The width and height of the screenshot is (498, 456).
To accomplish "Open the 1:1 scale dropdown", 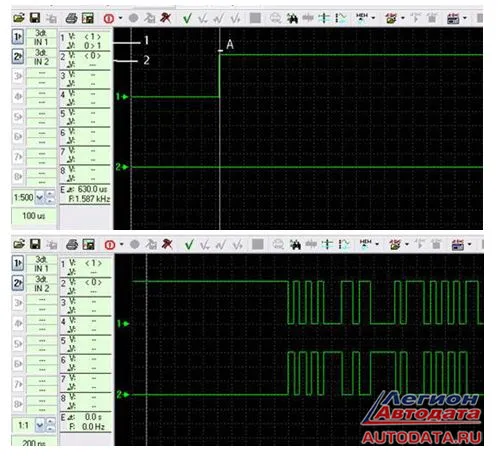I will pyautogui.click(x=39, y=425).
